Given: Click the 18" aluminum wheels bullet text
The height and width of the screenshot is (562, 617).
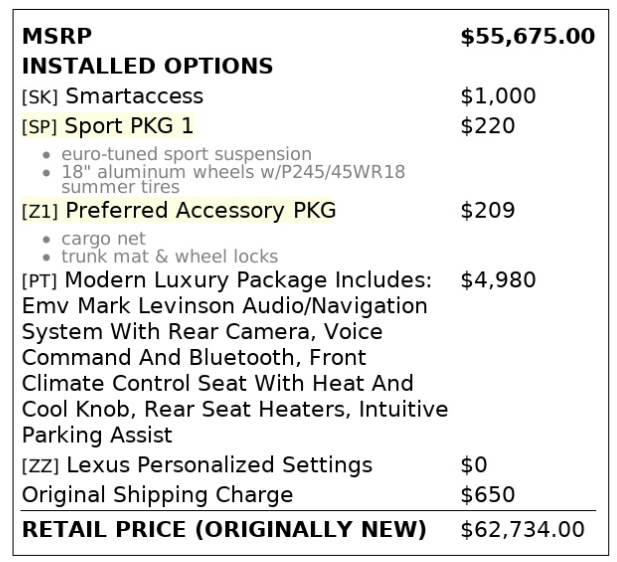Looking at the screenshot, I should (x=232, y=171).
